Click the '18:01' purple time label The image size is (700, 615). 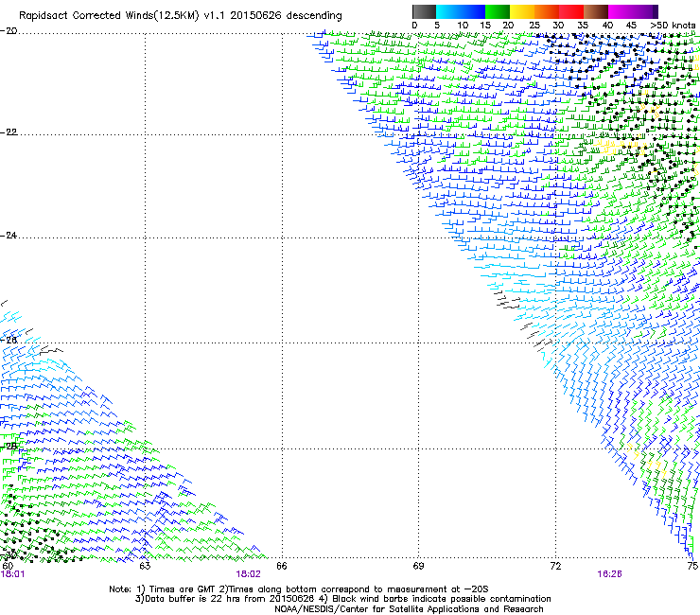point(13,574)
